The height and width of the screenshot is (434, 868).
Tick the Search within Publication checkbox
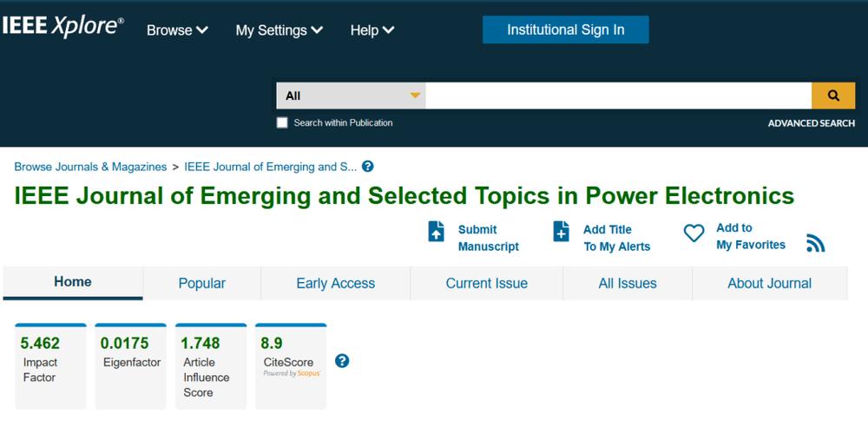point(282,123)
